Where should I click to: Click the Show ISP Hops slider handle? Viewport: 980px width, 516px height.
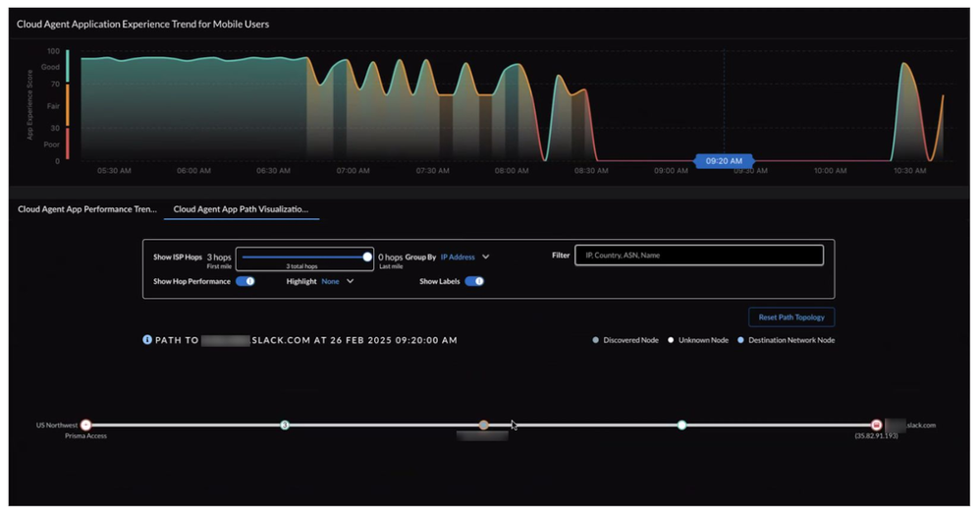coord(367,257)
